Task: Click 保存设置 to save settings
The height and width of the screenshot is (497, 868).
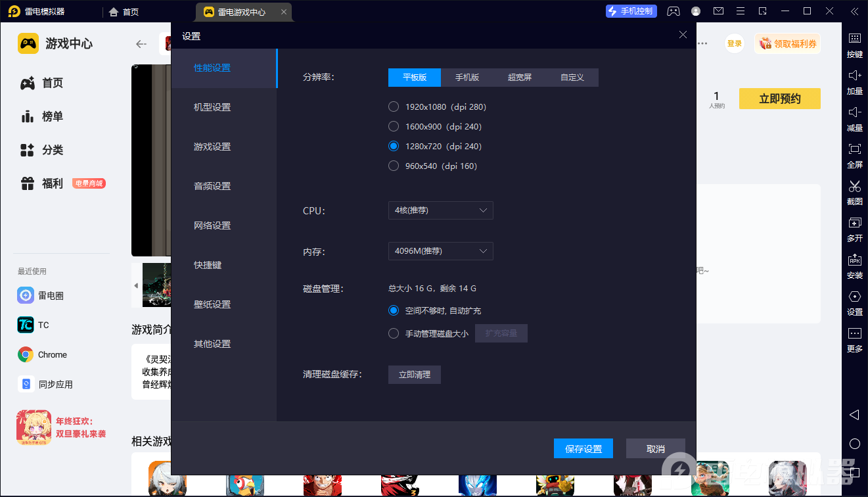Action: tap(583, 448)
